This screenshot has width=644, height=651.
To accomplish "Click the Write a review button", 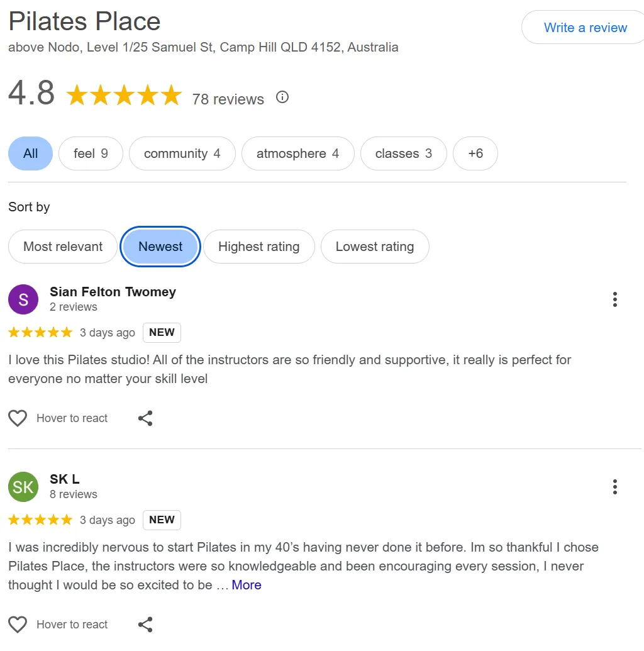I will (585, 28).
